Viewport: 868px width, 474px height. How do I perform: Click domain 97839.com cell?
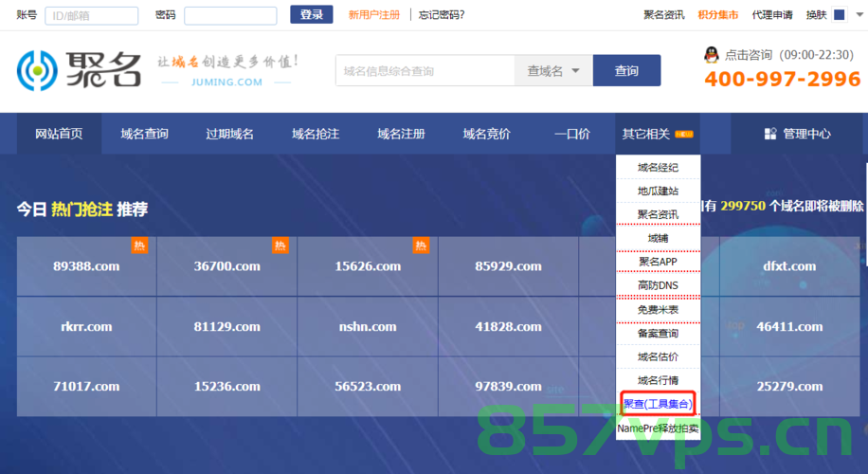click(508, 386)
